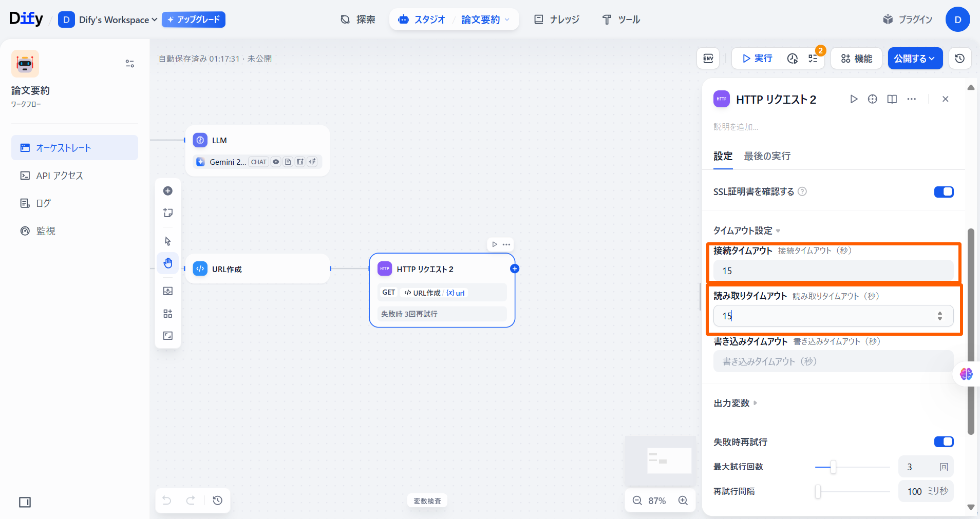Expand the 出力変数 section
The width and height of the screenshot is (980, 519).
click(x=735, y=403)
